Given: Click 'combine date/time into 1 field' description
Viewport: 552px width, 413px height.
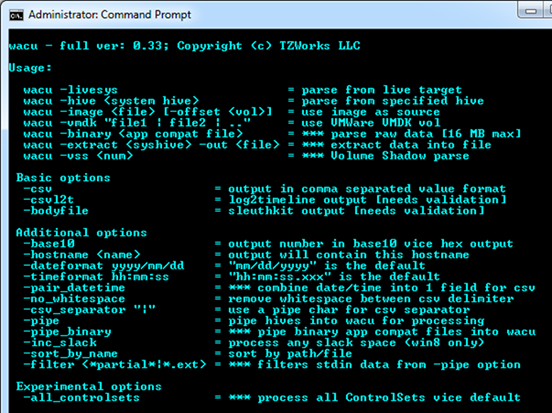Looking at the screenshot, I should click(396, 287).
